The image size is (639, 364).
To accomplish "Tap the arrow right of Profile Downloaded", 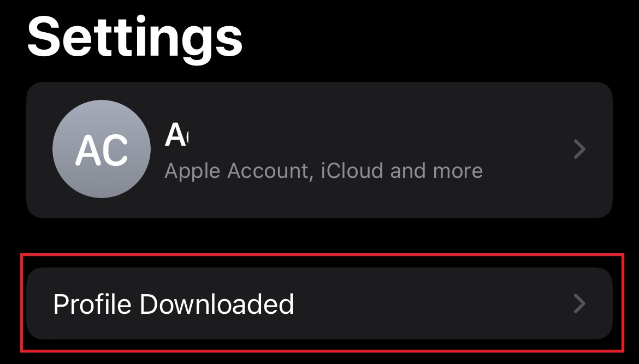I will (579, 303).
